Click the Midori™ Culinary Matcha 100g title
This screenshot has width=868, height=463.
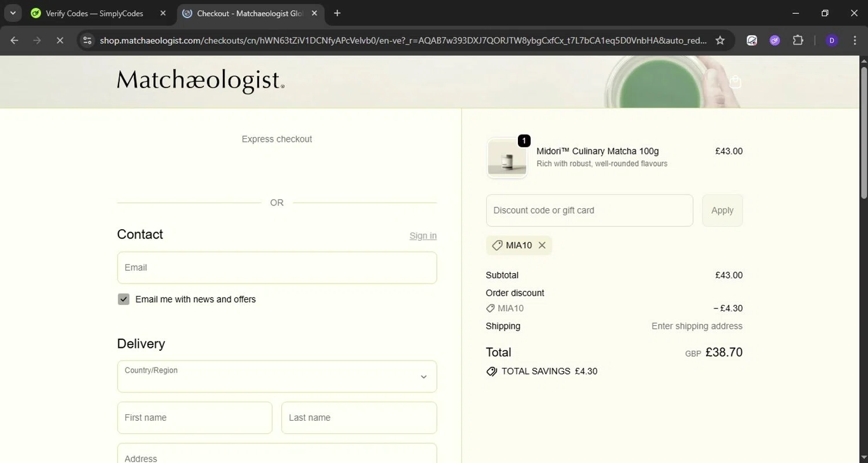[598, 151]
